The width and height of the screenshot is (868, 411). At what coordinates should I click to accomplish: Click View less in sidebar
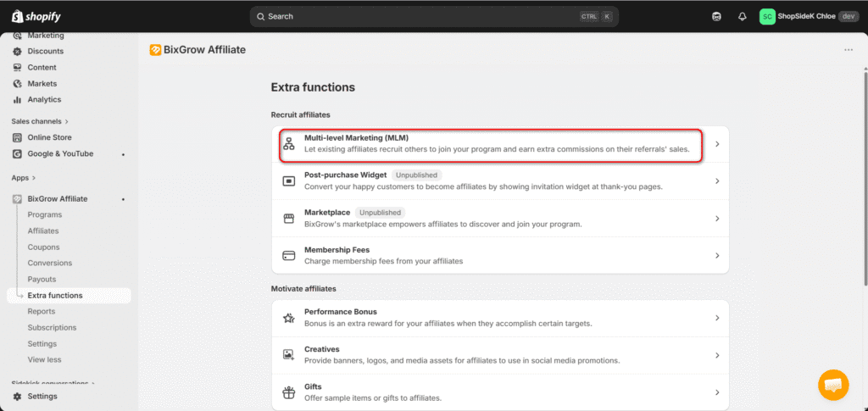(x=43, y=360)
